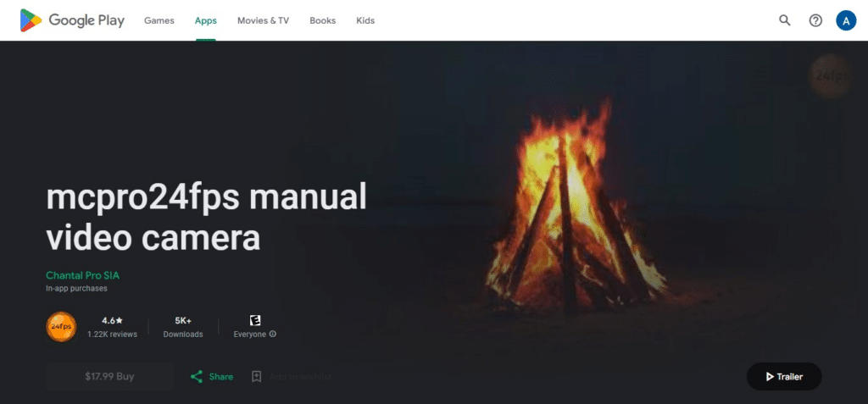Open the Games section
Image resolution: width=868 pixels, height=404 pixels.
pos(159,20)
